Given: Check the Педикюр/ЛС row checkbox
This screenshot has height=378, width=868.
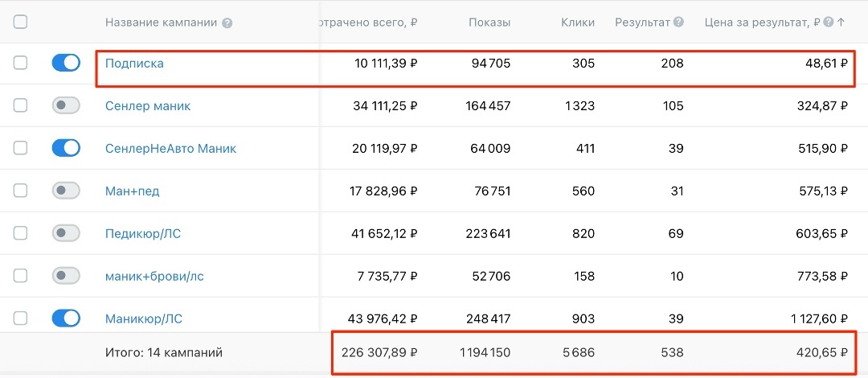Looking at the screenshot, I should point(21,233).
